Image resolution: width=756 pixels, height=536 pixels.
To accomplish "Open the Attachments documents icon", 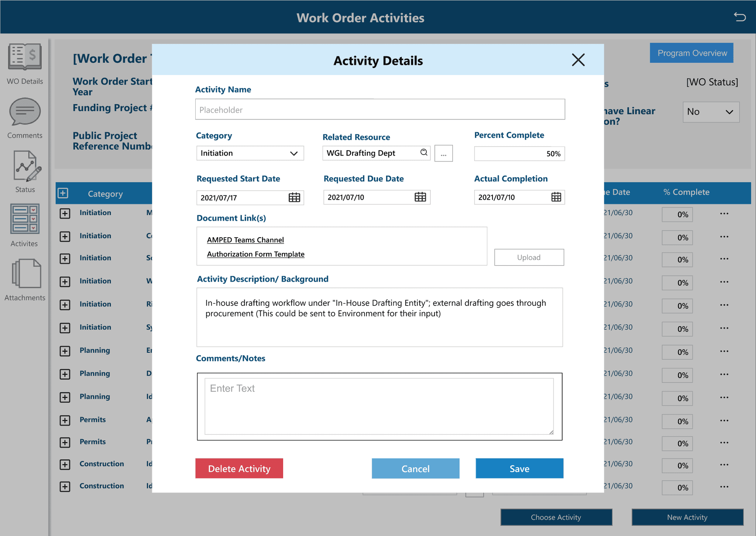I will 26,274.
